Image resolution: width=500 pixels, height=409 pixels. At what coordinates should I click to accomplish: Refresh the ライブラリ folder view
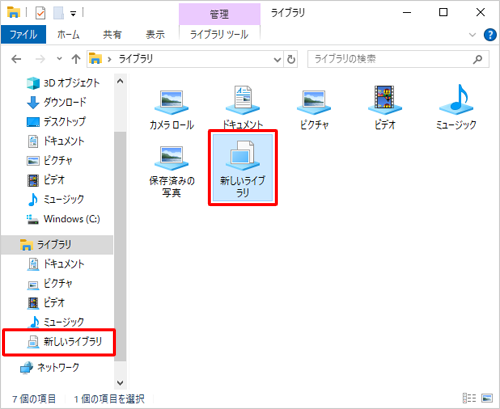point(291,59)
